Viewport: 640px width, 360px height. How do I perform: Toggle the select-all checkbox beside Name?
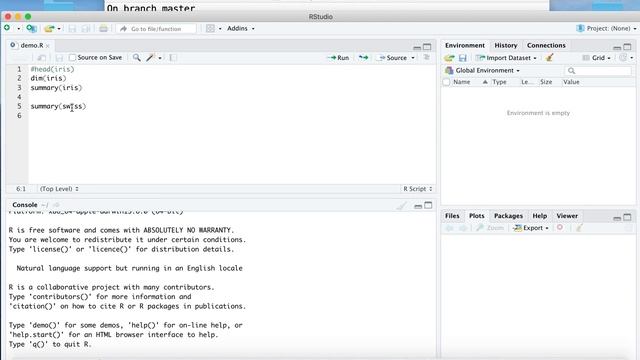[447, 82]
